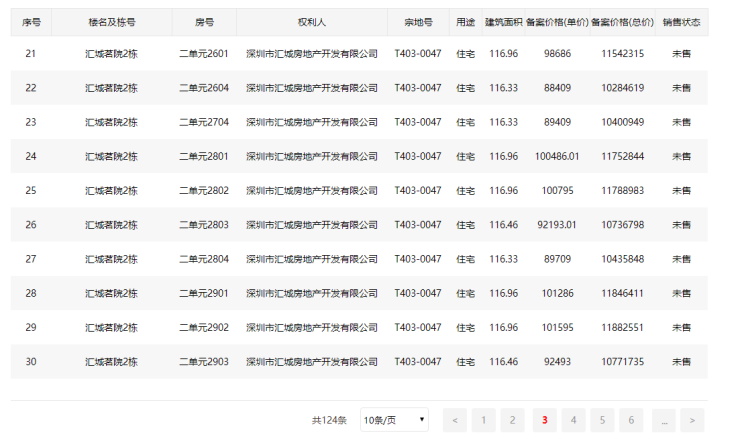The image size is (740, 439).
Task: Click the 楼名及栋号 column header
Action: tap(111, 21)
